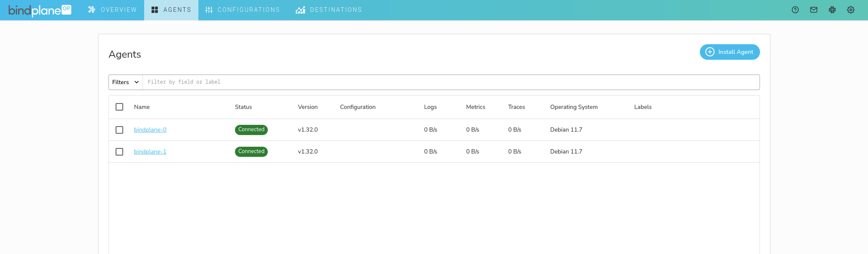Click the Configurations tab sliders icon
Image resolution: width=868 pixels, height=254 pixels.
point(209,10)
